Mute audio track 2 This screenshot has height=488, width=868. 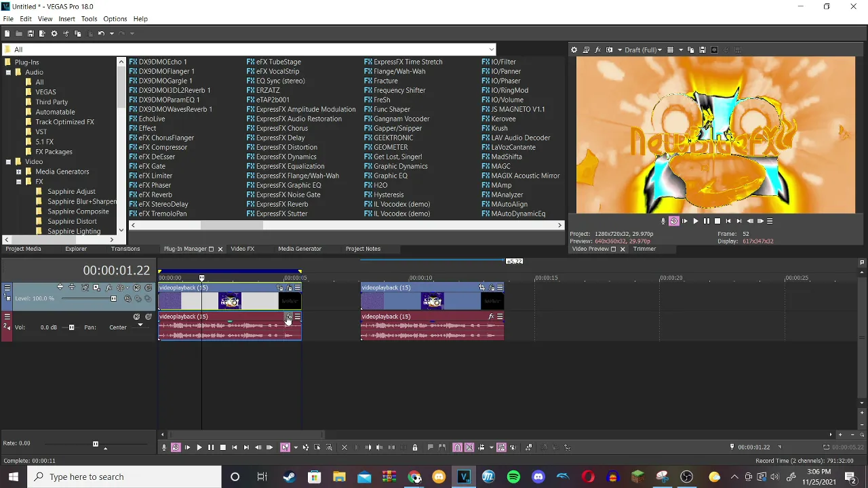click(137, 317)
